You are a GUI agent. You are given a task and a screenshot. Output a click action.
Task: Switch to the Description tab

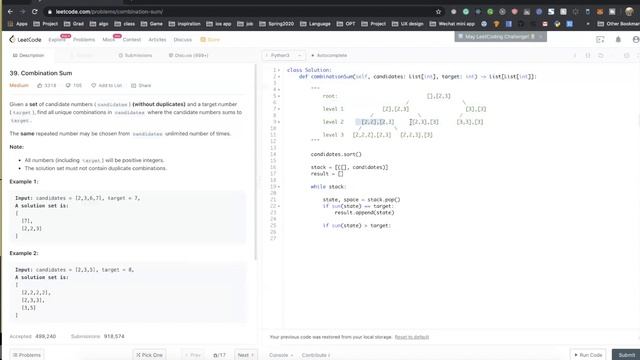[28, 56]
